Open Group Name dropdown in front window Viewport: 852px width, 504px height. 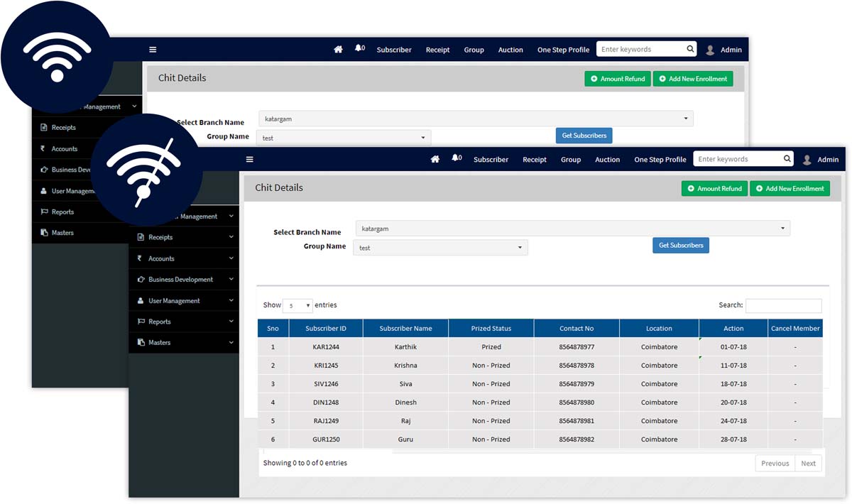(x=440, y=248)
